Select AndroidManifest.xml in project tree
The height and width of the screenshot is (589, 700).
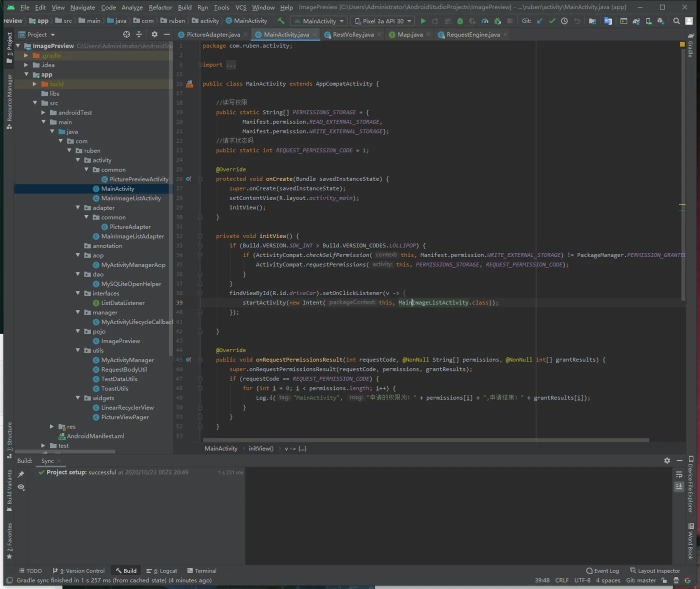[95, 436]
